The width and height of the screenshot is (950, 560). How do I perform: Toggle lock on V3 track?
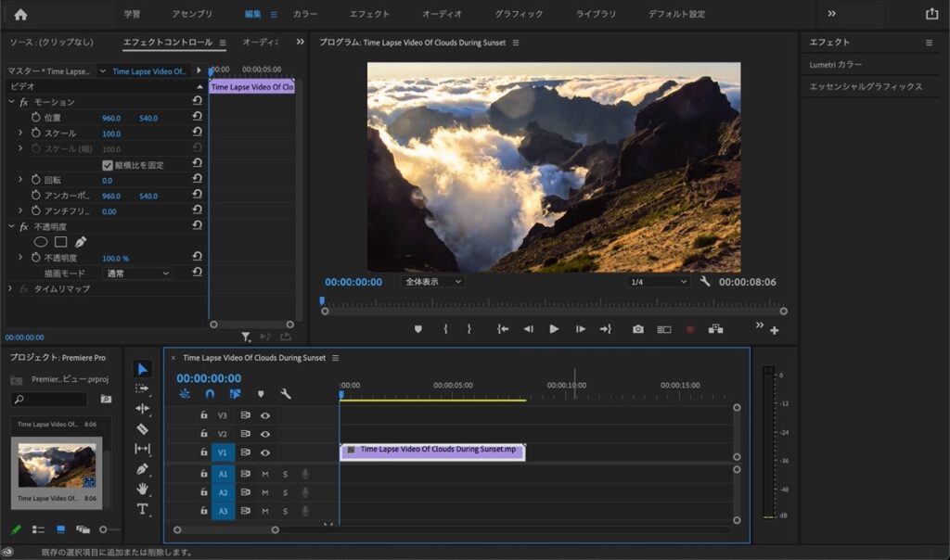coord(204,414)
